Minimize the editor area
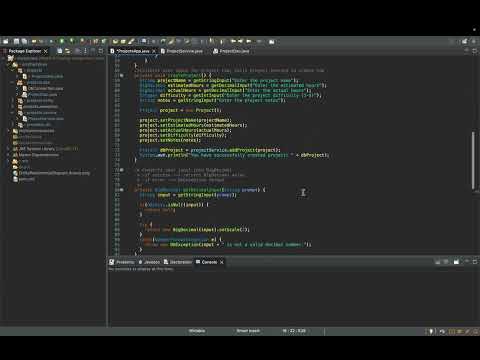Image resolution: width=480 pixels, height=360 pixels. point(467,51)
